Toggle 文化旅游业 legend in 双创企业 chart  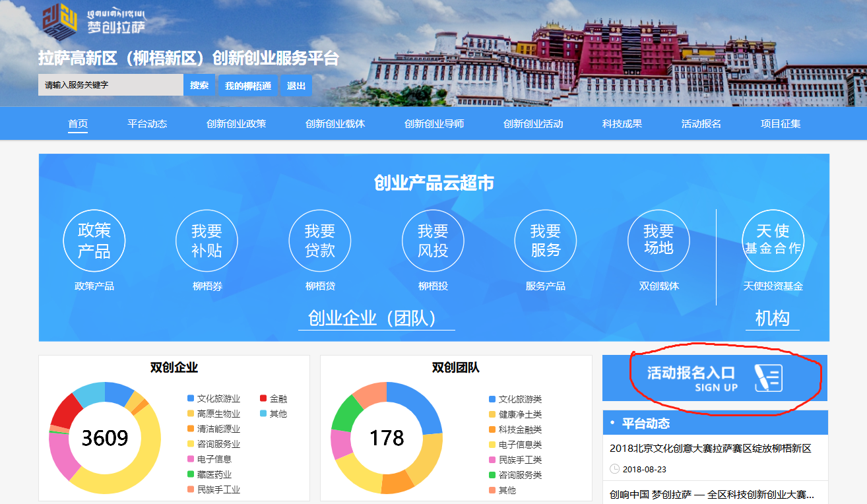[x=213, y=398]
